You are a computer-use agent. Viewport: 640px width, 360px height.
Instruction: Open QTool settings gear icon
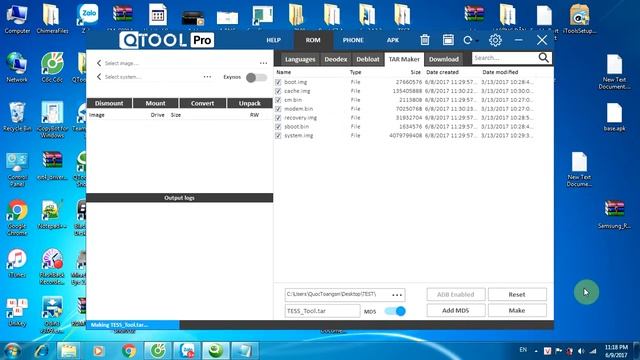(x=495, y=40)
